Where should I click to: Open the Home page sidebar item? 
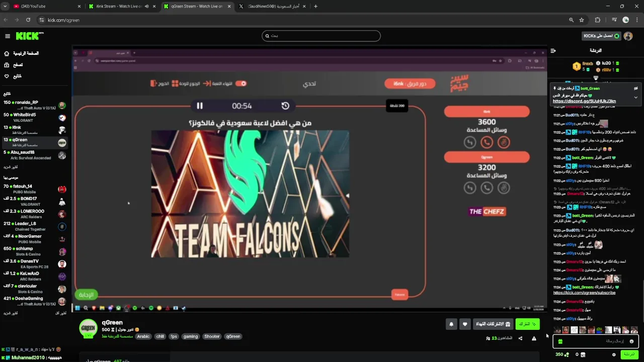pos(21,53)
